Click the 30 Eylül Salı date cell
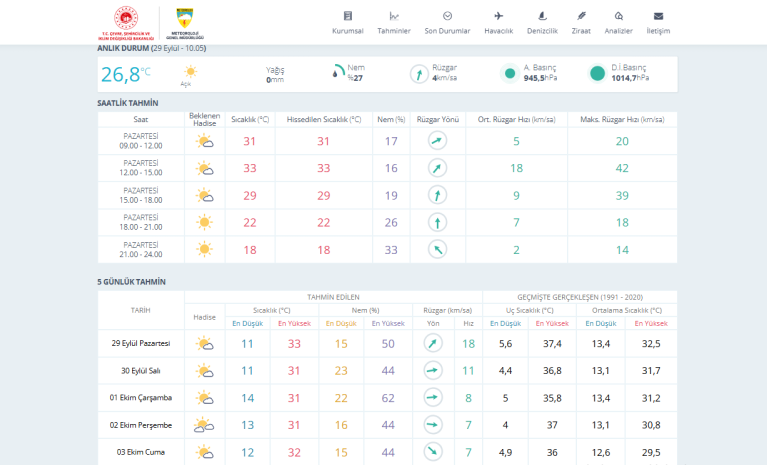Viewport: 767px width, 465px height. pos(141,371)
